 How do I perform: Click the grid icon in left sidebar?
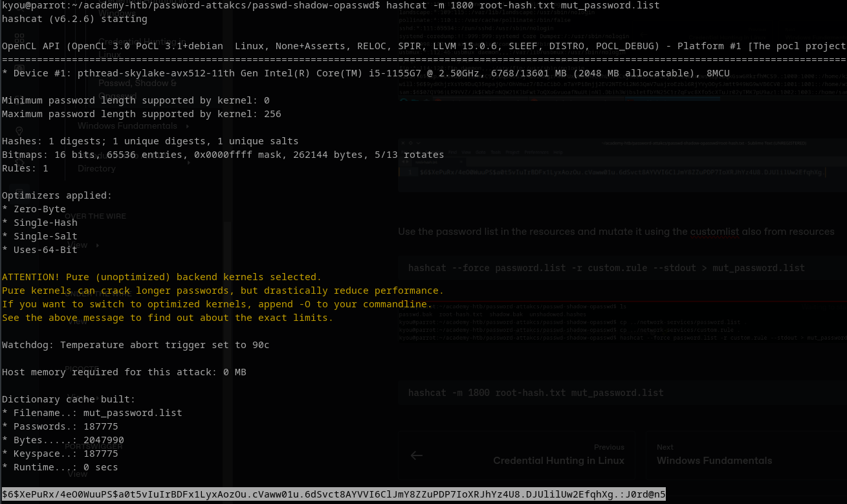coord(19,38)
